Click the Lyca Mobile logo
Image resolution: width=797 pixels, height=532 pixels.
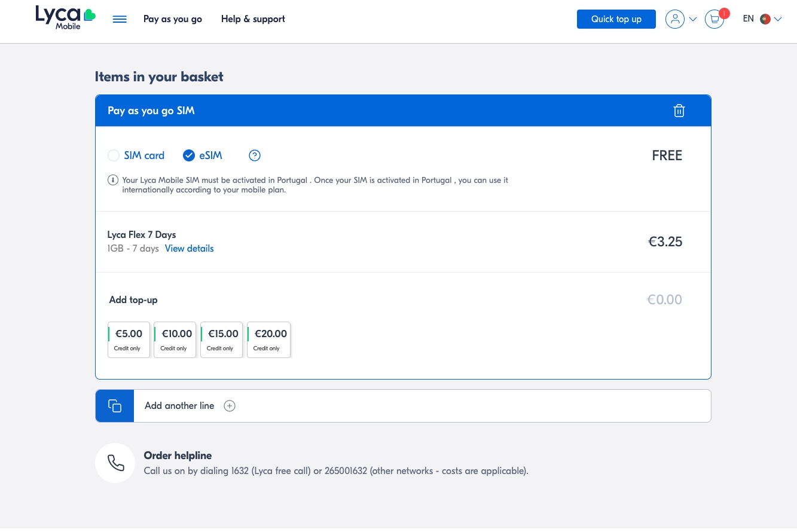[x=66, y=18]
